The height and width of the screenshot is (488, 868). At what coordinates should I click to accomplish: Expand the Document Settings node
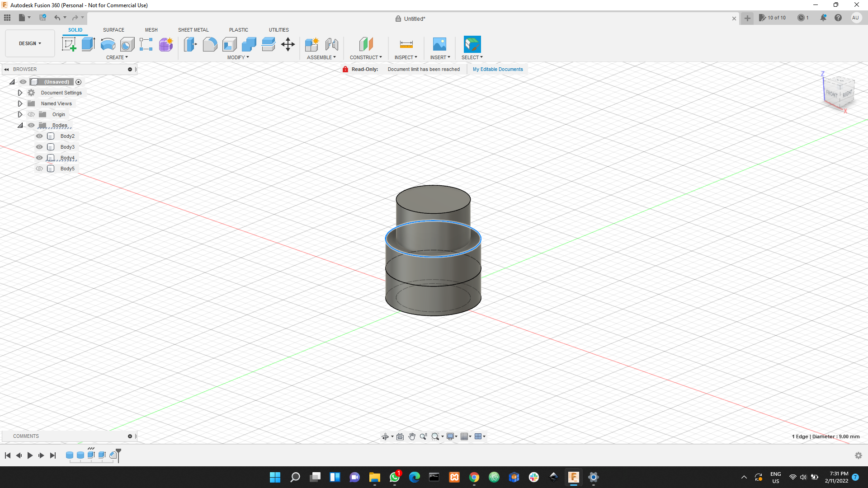pos(20,92)
